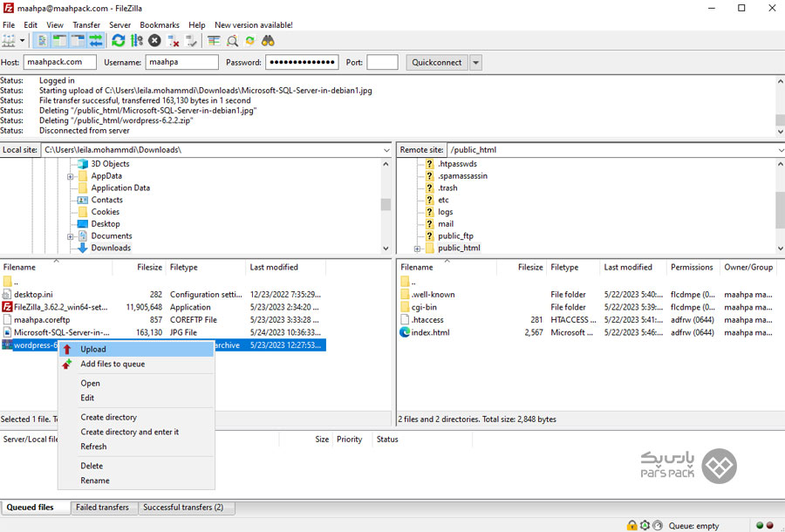Open the New version available menu
Image resolution: width=785 pixels, height=532 pixels.
pos(253,25)
